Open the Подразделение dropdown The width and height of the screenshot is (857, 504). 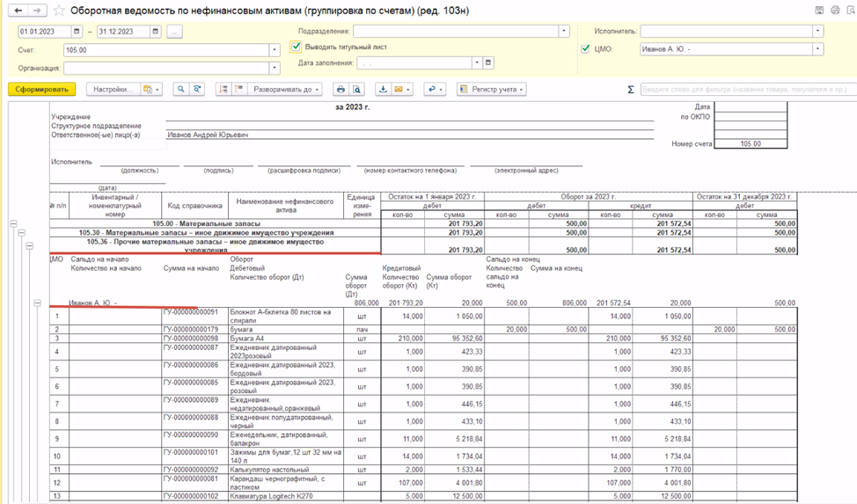(x=564, y=32)
